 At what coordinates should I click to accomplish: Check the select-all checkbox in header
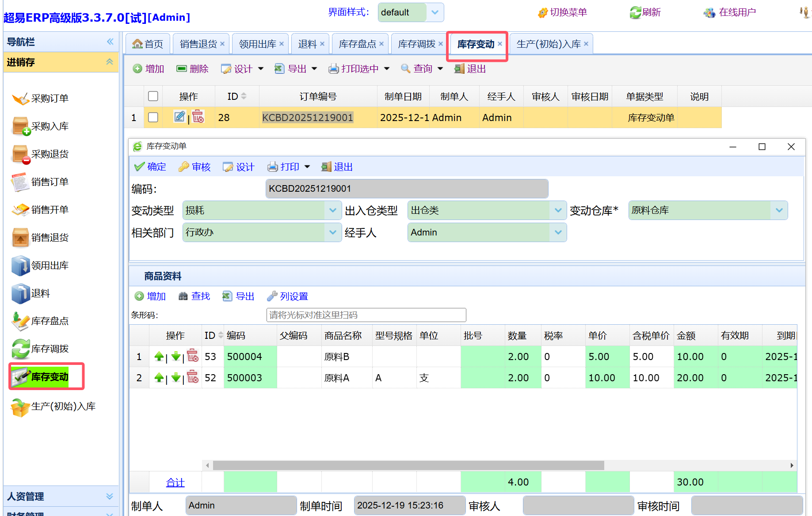pos(153,96)
